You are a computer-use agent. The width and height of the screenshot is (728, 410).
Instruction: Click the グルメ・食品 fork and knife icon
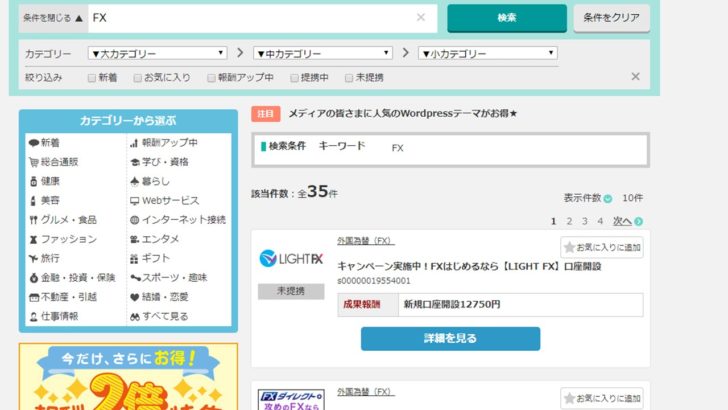(33, 220)
